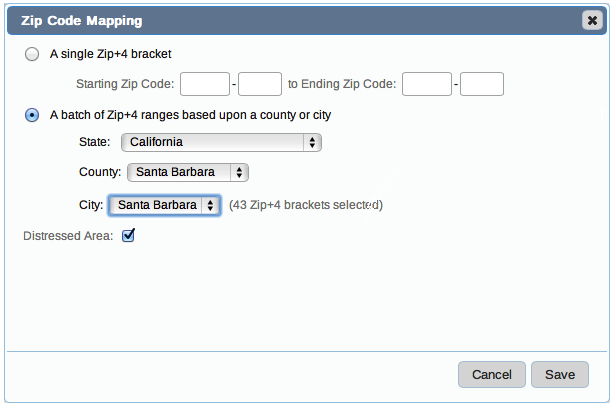Click the "A single Zip+4 bracket" label text
The image size is (614, 405).
116,54
